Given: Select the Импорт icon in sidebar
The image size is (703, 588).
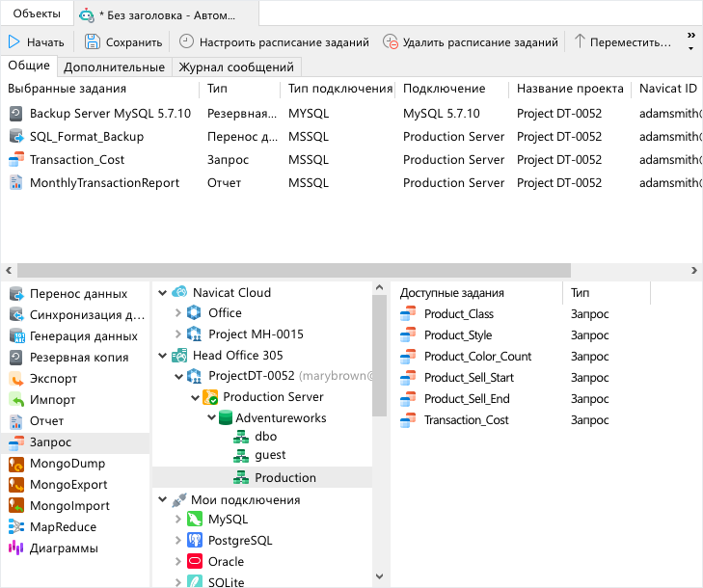Looking at the screenshot, I should pos(16,400).
